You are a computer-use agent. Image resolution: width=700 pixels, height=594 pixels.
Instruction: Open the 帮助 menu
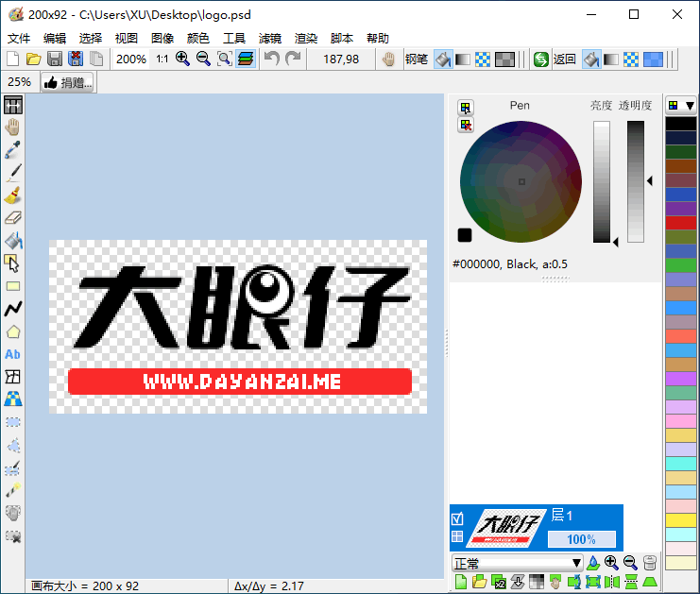point(378,39)
